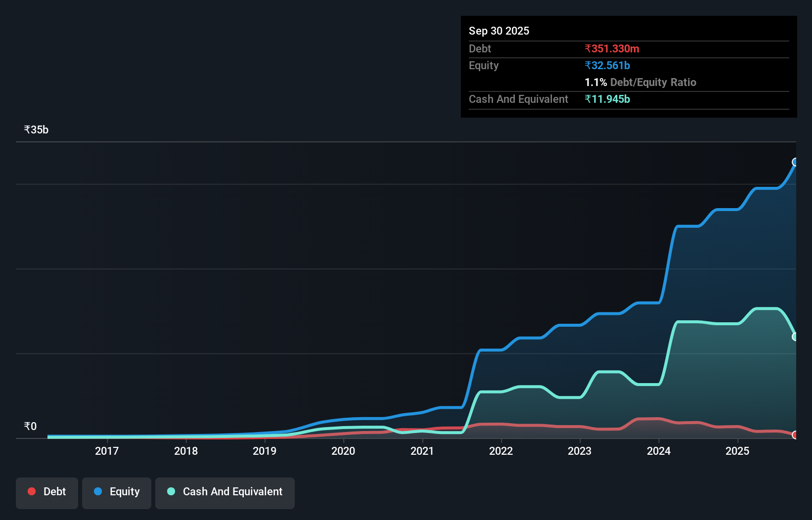Click the red Debt legend dot icon
This screenshot has width=812, height=520.
31,491
